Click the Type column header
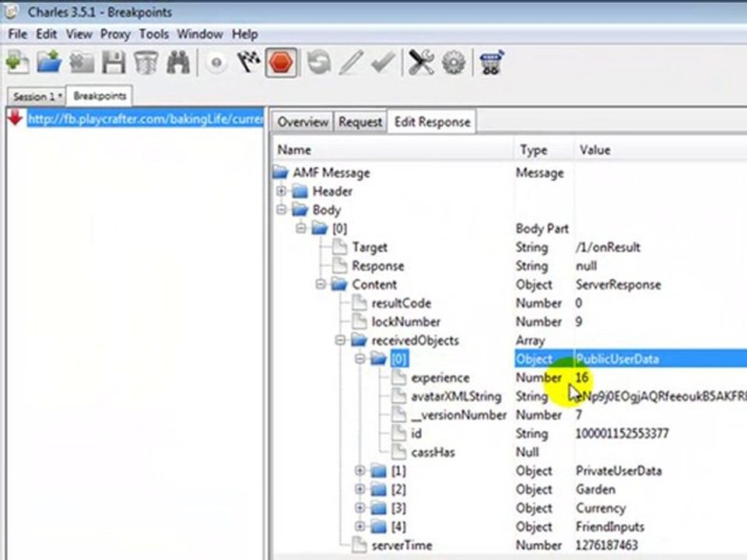 [x=544, y=150]
